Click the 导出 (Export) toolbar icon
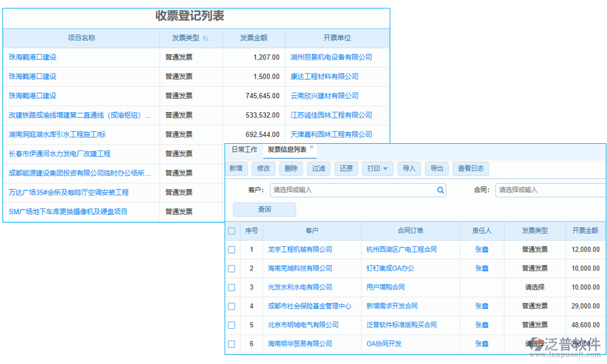The width and height of the screenshot is (607, 364). 436,169
